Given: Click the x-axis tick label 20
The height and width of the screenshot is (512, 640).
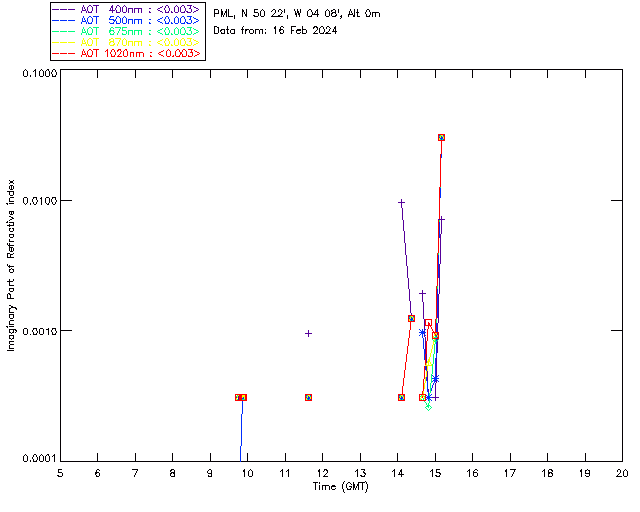Looking at the screenshot, I should click(622, 473).
